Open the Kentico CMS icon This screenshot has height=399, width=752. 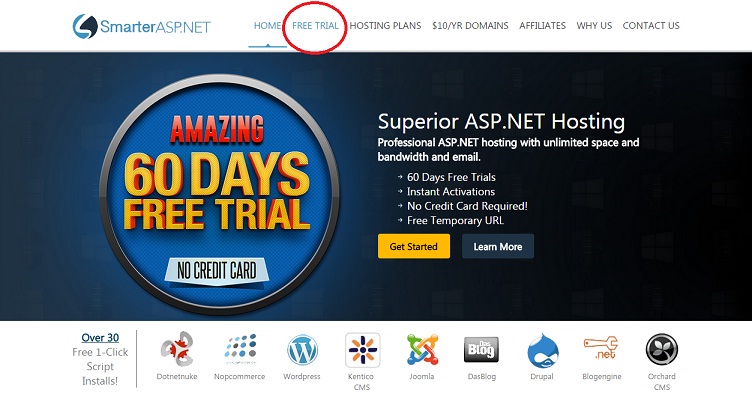363,350
